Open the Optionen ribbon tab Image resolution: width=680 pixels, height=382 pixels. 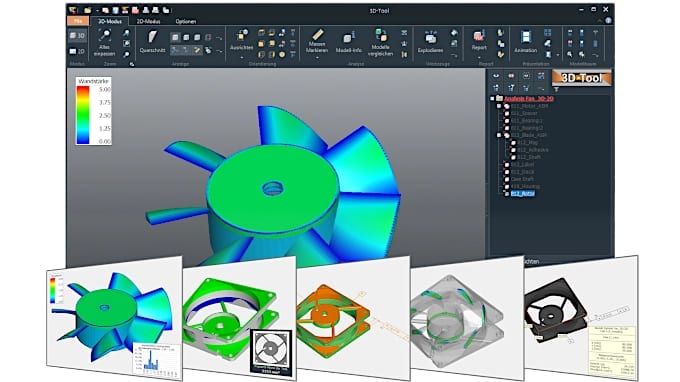pyautogui.click(x=186, y=21)
